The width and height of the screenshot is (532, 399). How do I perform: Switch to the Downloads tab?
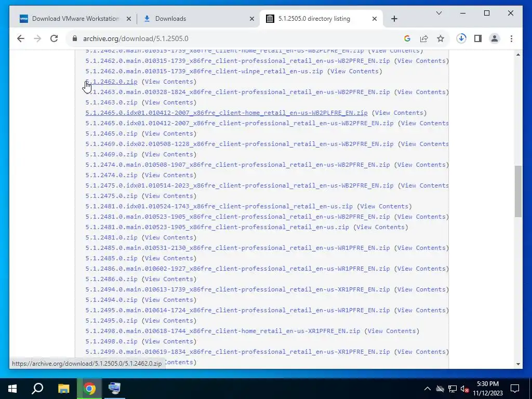pos(198,19)
